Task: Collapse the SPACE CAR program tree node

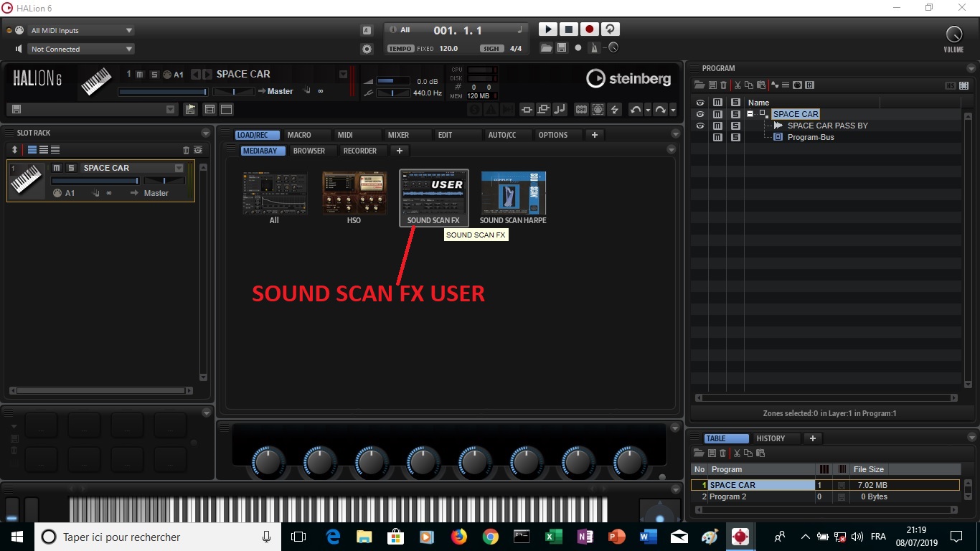Action: pos(750,114)
